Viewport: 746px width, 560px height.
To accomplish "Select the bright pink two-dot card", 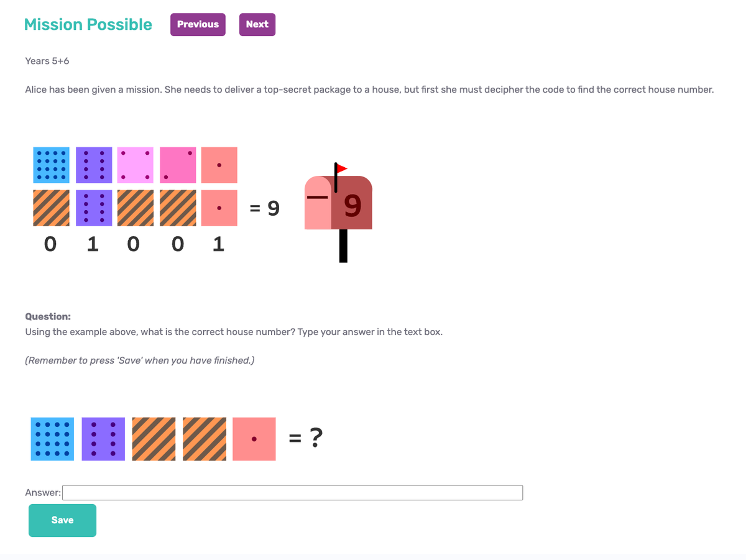I will point(177,165).
